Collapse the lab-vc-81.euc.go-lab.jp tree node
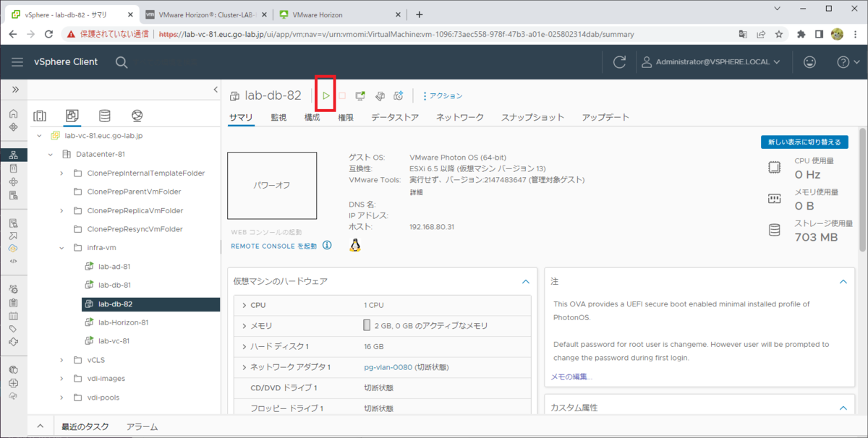Viewport: 868px width, 438px height. [39, 135]
